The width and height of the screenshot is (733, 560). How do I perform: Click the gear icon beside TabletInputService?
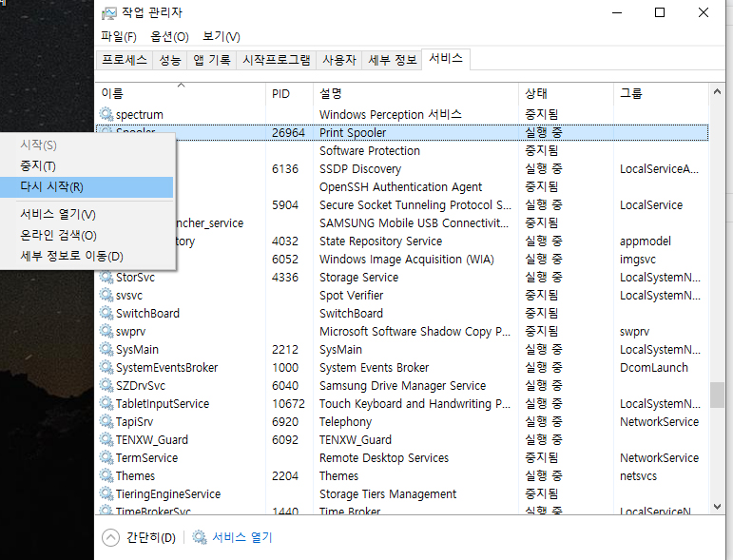tap(106, 403)
